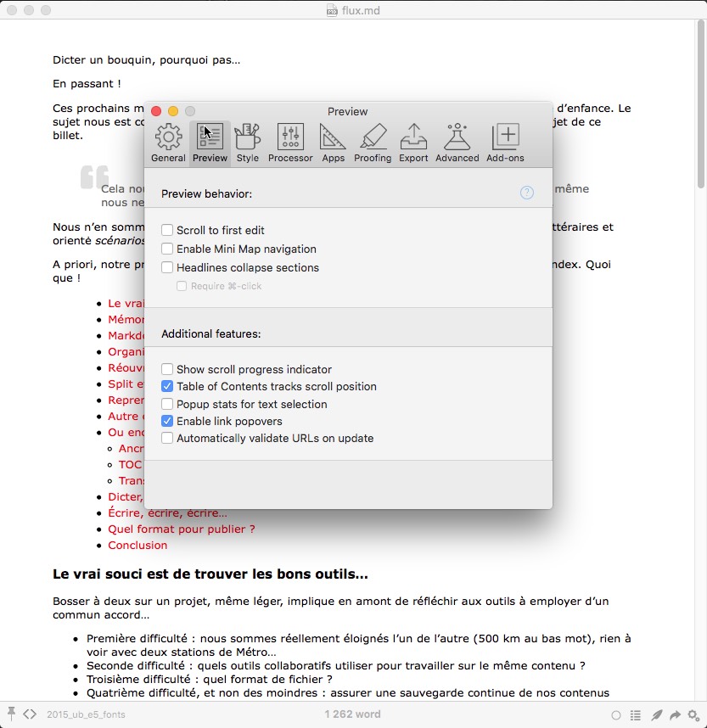Follow the 'Écrire, écrire, écrire…' link
This screenshot has width=707, height=728.
tap(168, 513)
